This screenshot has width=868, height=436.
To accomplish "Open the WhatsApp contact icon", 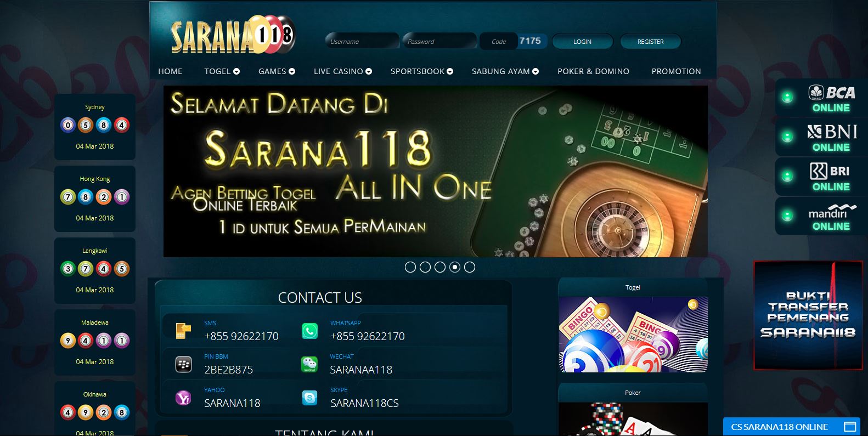I will (x=309, y=331).
